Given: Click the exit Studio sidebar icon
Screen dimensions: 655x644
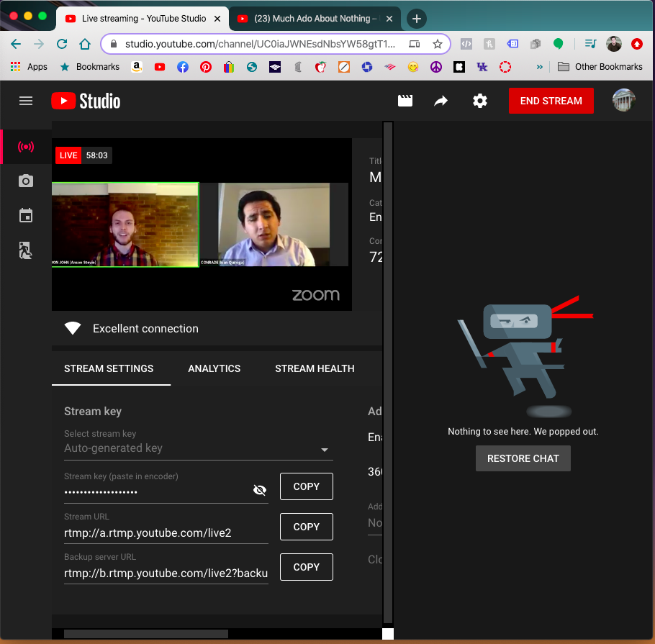Looking at the screenshot, I should click(26, 250).
